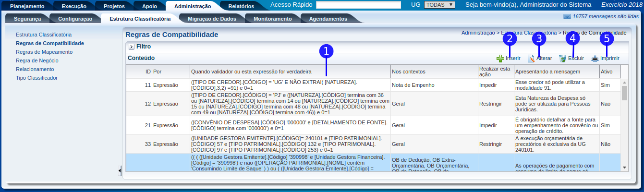
Task: Sort by the Ativo column header
Action: coord(606,72)
